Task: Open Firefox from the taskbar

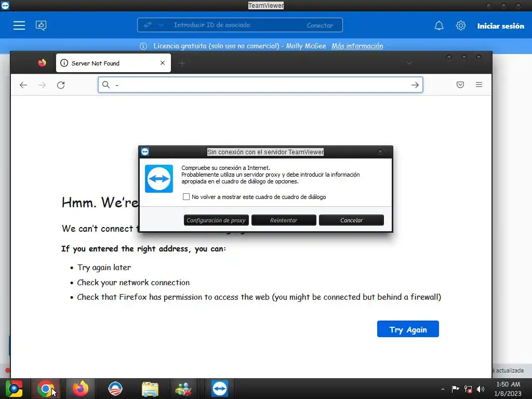Action: tap(81, 389)
